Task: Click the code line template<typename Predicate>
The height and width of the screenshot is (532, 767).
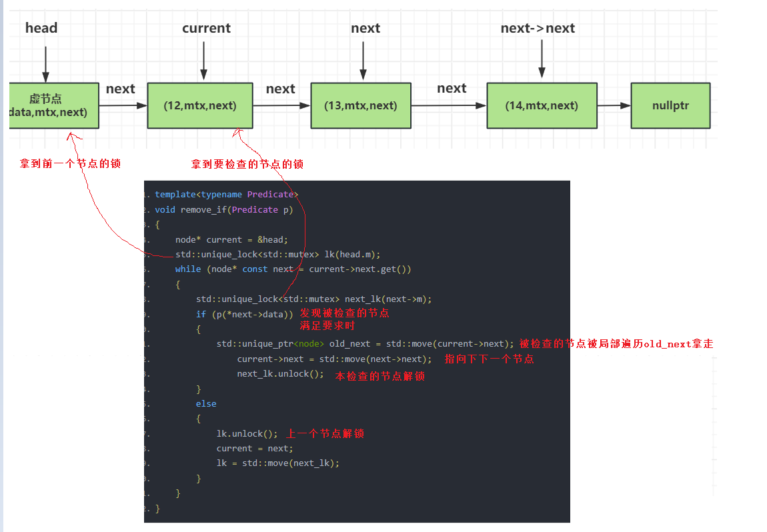Action: [227, 195]
